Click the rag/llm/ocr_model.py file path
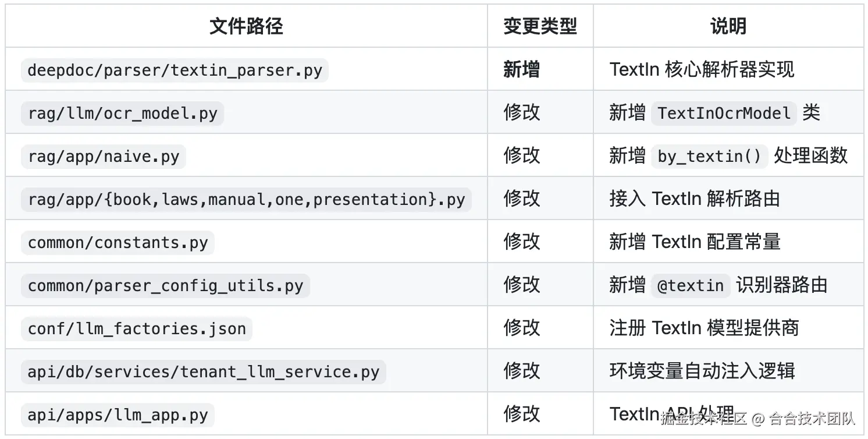 [122, 113]
